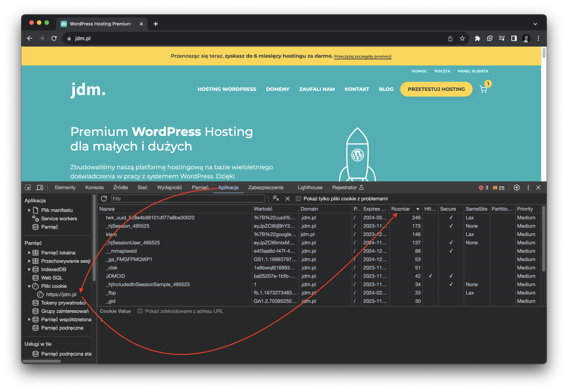Delete the selected cookie with X icon
The height and width of the screenshot is (392, 568).
coord(288,199)
